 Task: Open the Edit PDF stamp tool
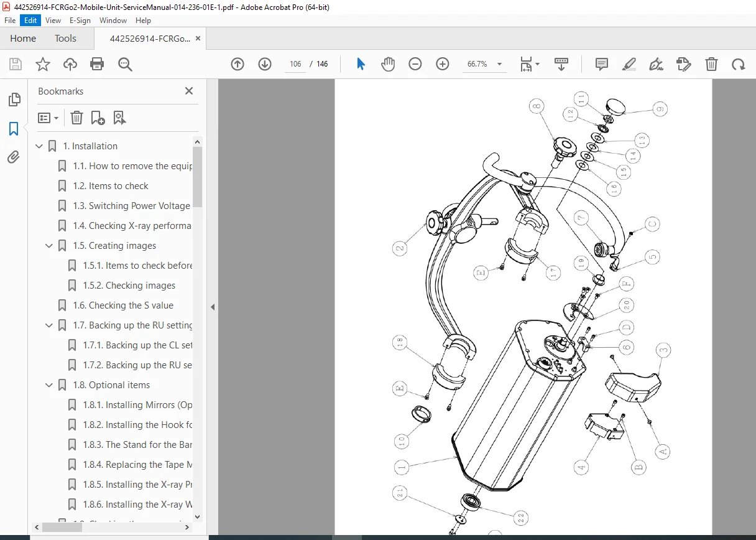(x=683, y=64)
